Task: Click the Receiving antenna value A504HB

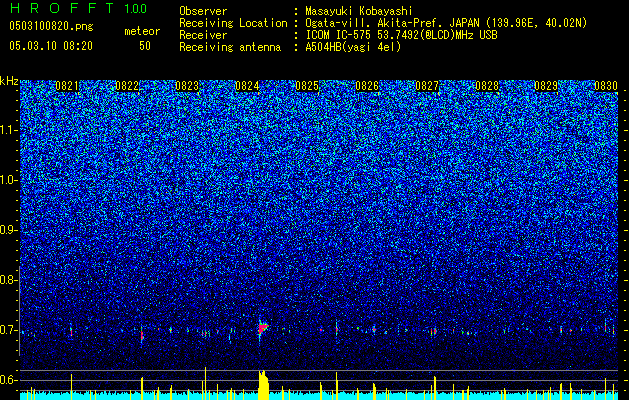Action: (353, 47)
